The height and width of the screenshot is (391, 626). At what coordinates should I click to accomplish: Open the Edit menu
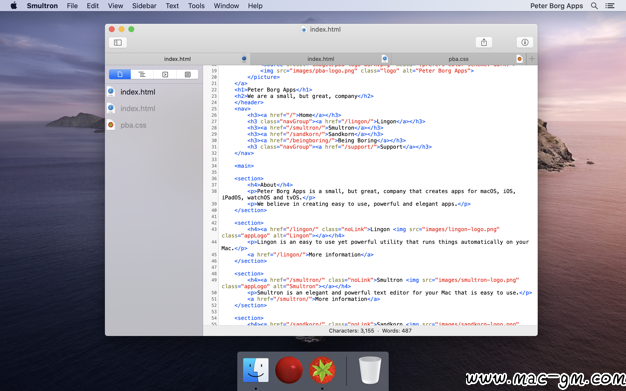(93, 6)
